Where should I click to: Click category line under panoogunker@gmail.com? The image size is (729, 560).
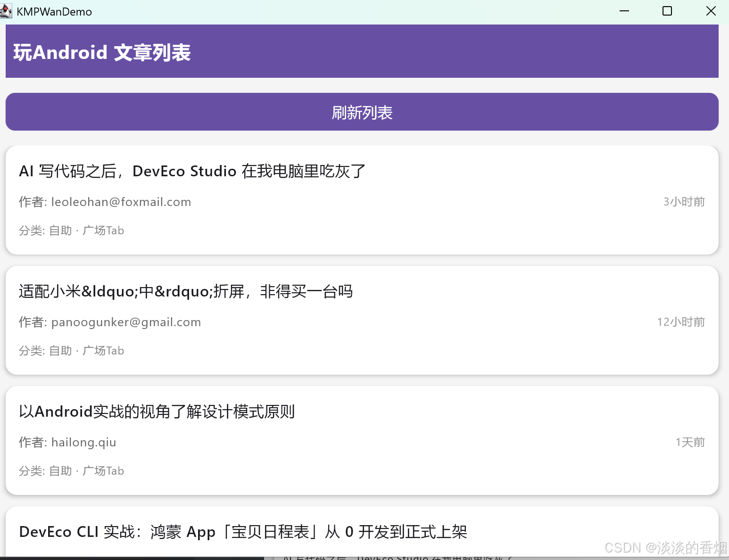tap(72, 351)
